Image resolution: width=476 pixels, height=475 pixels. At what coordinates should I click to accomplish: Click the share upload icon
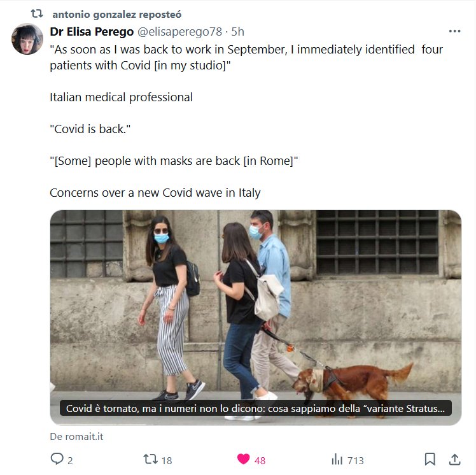tap(455, 459)
